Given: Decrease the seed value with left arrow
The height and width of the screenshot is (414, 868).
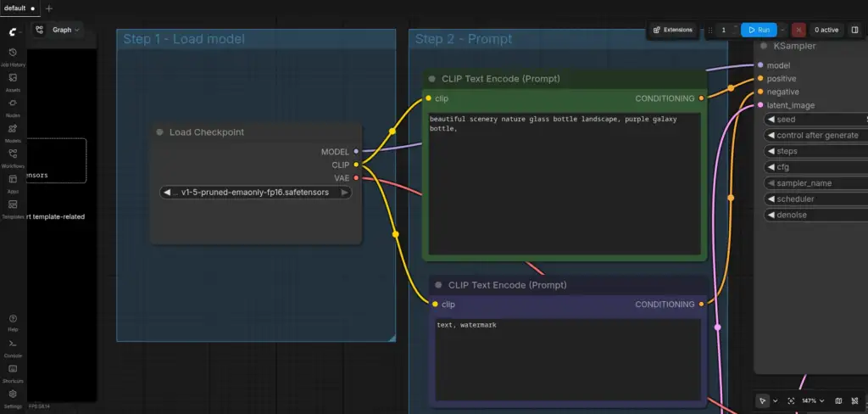Looking at the screenshot, I should (x=771, y=119).
